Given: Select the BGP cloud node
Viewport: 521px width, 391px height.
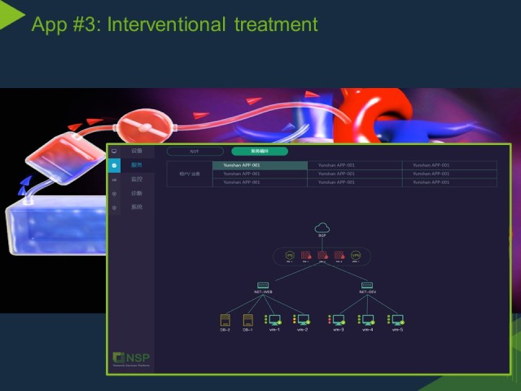Looking at the screenshot, I should pos(322,228).
